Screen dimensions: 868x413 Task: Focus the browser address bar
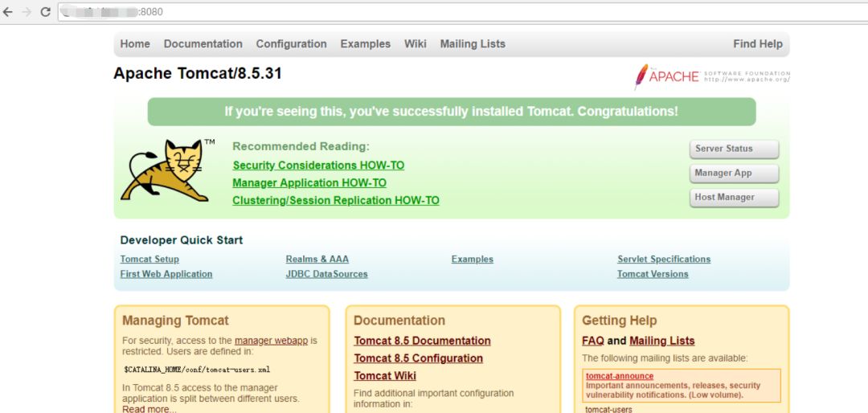pyautogui.click(x=462, y=11)
